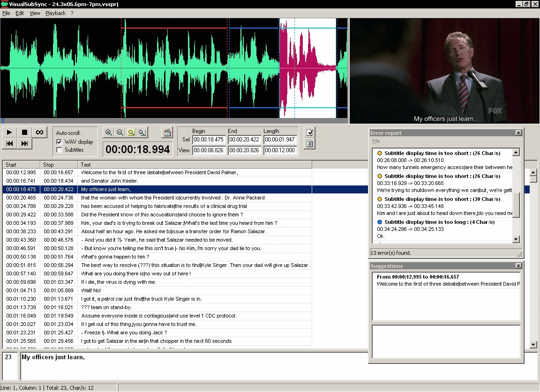
Task: Enable the Subtitles checkbox under Auto-scroll
Action: coord(58,150)
